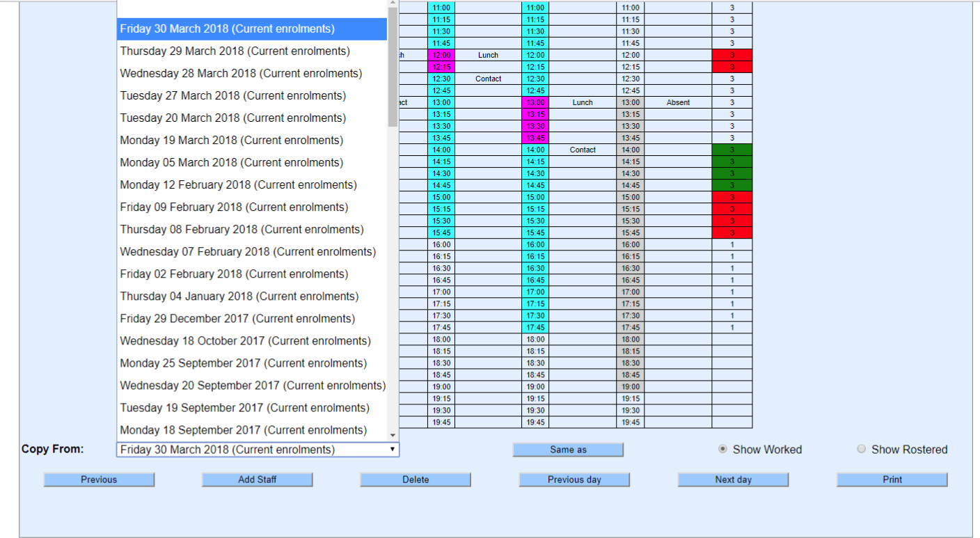Screen dimensions: 980x538
Task: Click the grey 13:00 Absent time cell
Action: 631,102
